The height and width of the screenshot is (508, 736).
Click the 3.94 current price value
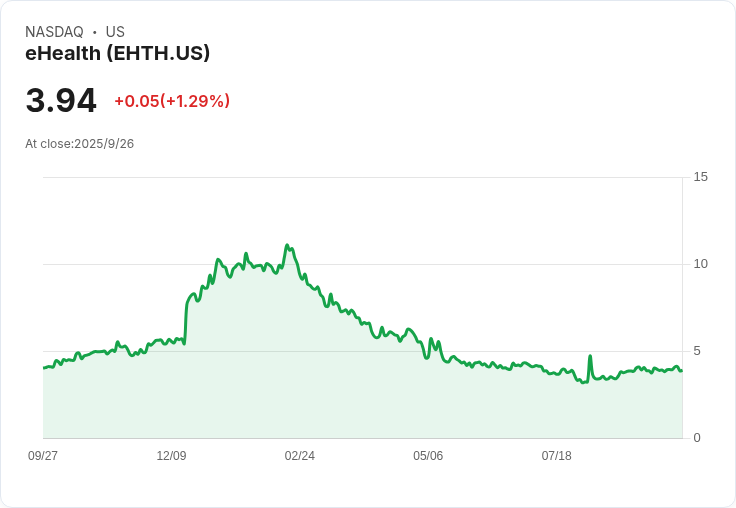tap(61, 100)
